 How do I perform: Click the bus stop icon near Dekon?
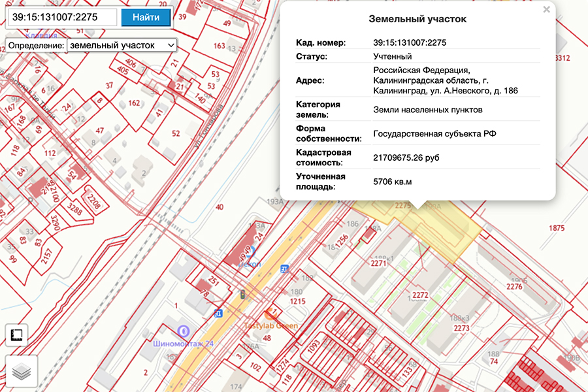click(x=284, y=268)
